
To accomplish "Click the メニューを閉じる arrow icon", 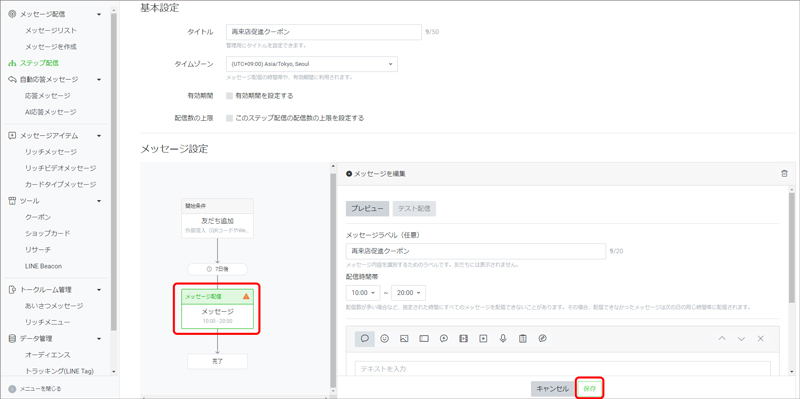I will pos(12,389).
